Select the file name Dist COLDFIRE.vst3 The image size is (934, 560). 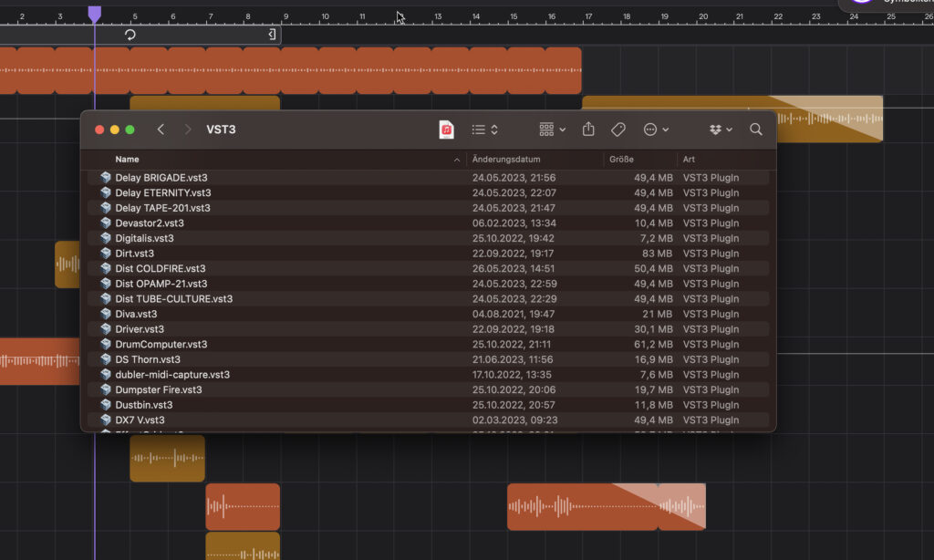(x=161, y=268)
